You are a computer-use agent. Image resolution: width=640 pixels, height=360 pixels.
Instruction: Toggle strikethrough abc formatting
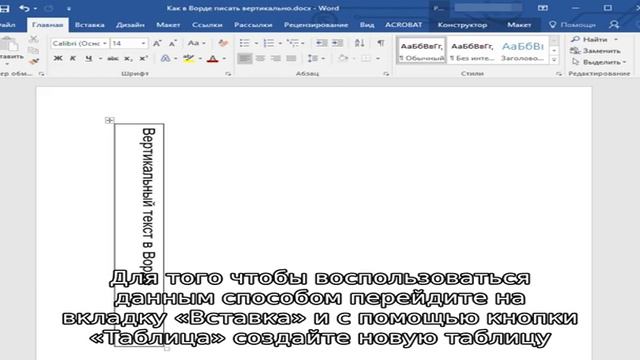(x=113, y=59)
